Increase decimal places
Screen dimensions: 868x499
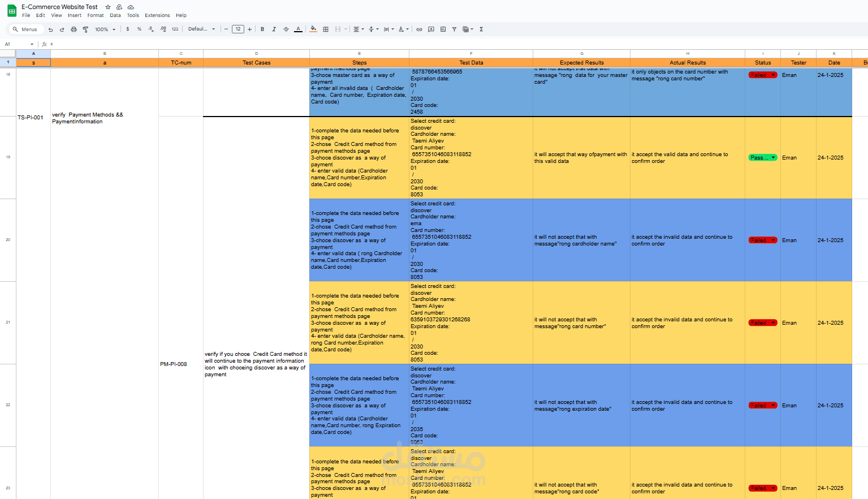[163, 29]
